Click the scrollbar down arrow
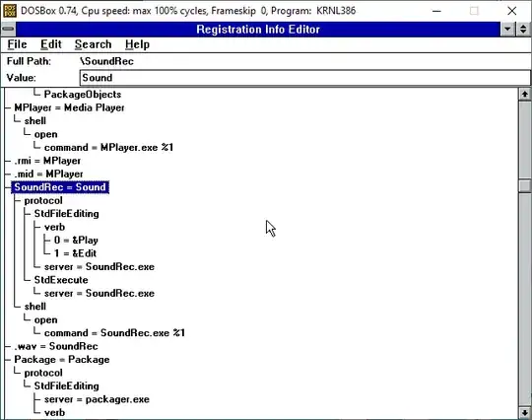The height and width of the screenshot is (420, 532). click(524, 412)
